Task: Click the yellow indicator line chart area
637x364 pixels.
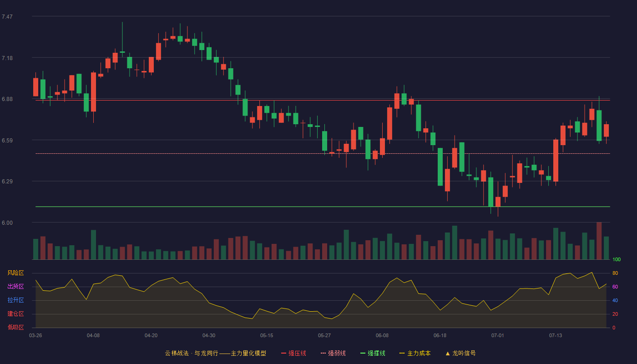Action: (321, 300)
